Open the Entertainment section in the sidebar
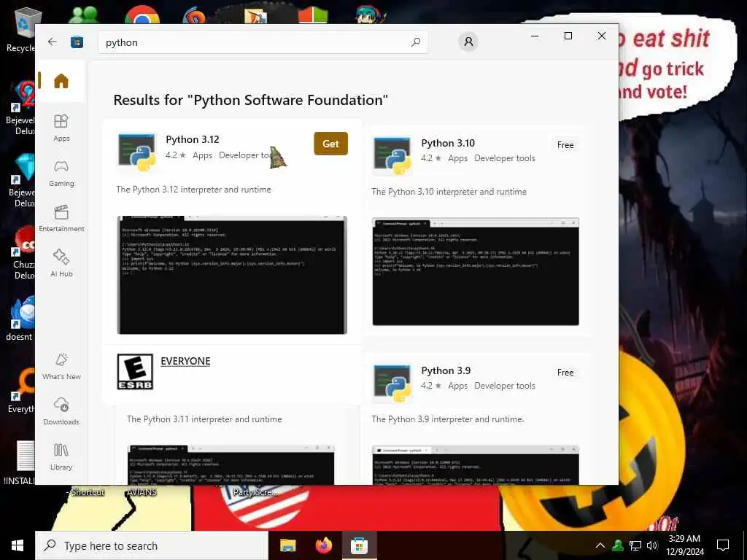 [x=61, y=218]
